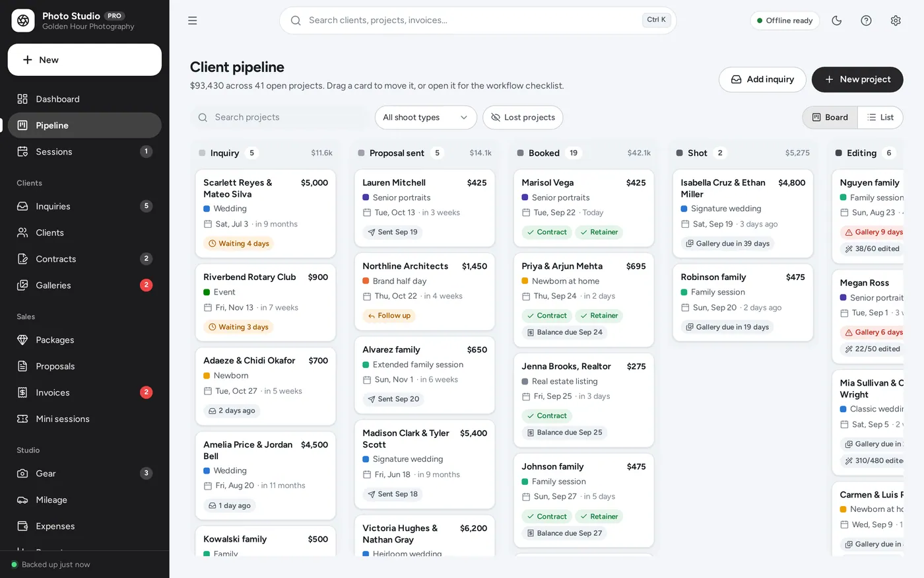This screenshot has height=578, width=924.
Task: Click the Invoices receipt icon
Action: coord(22,392)
